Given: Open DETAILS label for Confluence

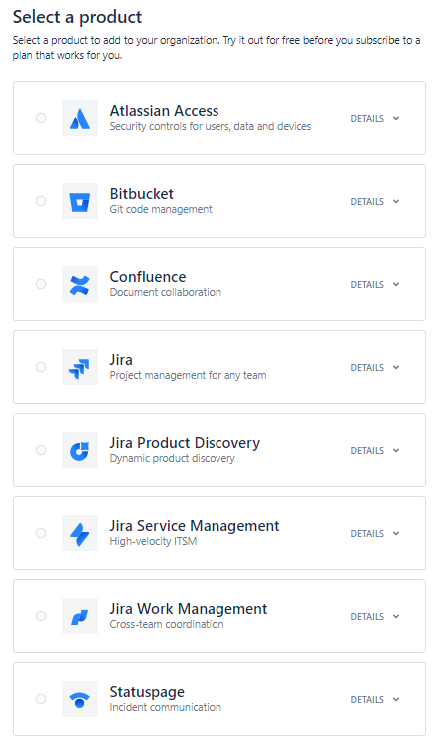Looking at the screenshot, I should 367,285.
